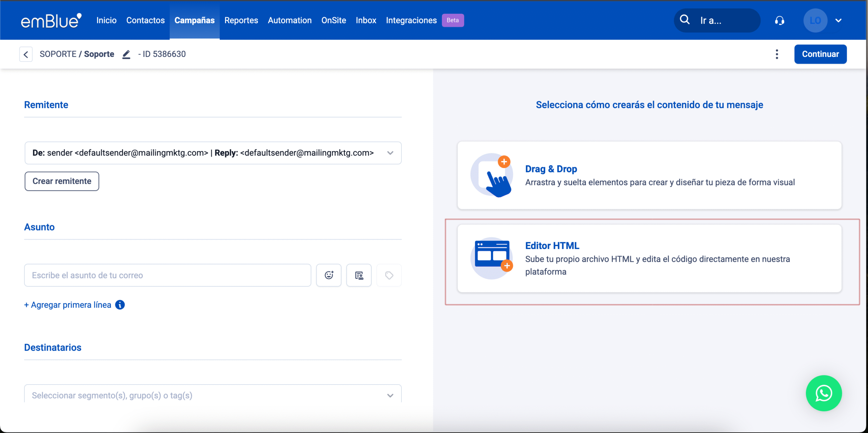The image size is (868, 433).
Task: Show info about first line
Action: coord(120,305)
